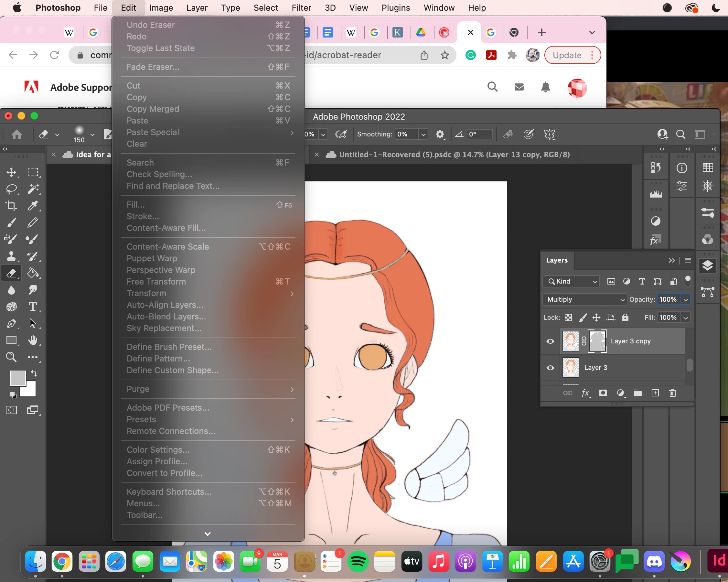The height and width of the screenshot is (582, 728).
Task: Delete layer using trash icon
Action: (672, 393)
